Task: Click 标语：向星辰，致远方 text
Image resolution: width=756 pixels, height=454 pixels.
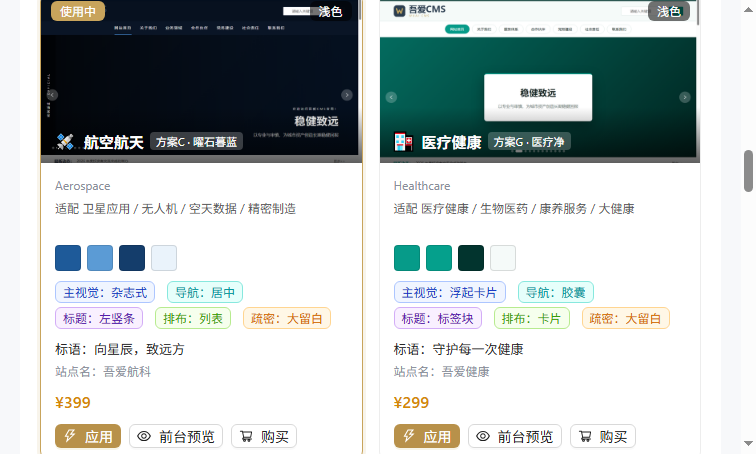Action: coord(120,349)
